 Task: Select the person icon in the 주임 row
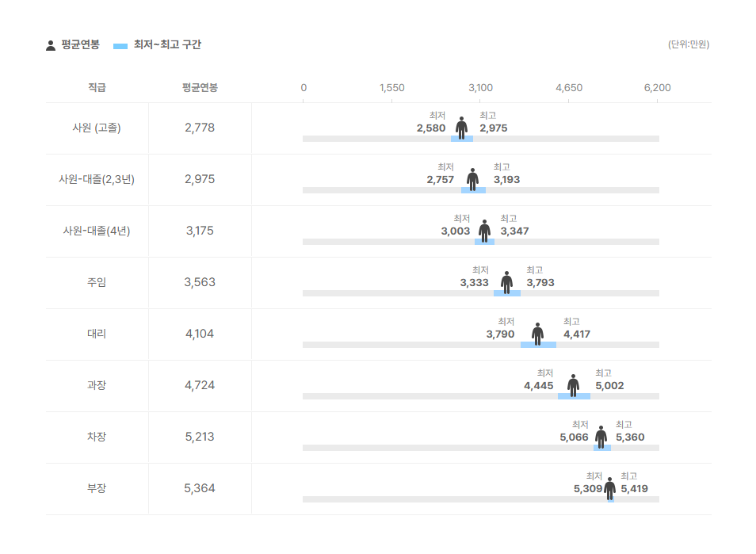pyautogui.click(x=506, y=282)
